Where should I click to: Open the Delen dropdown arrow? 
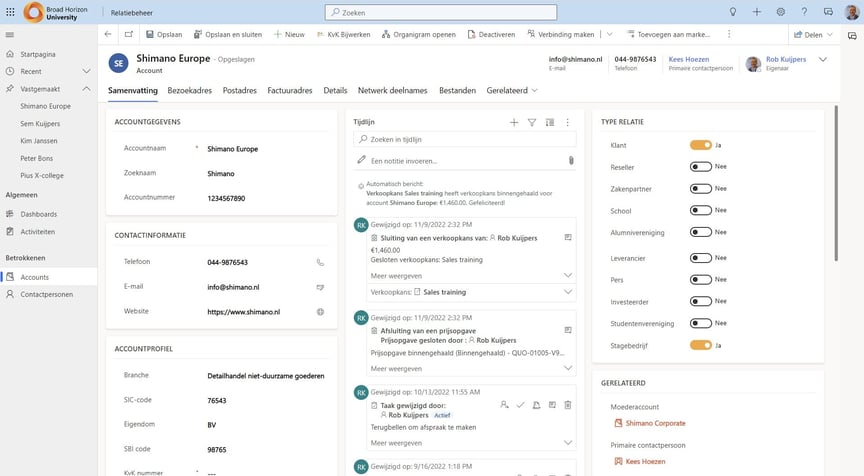pyautogui.click(x=830, y=34)
